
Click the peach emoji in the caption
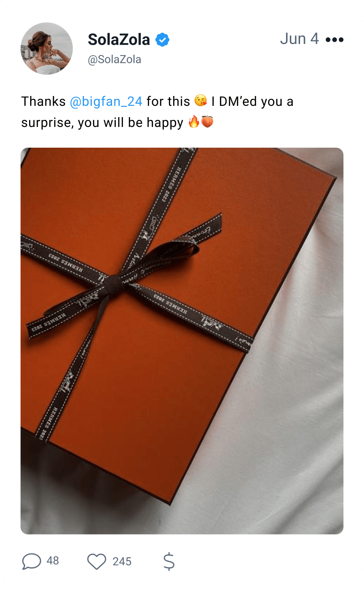click(x=207, y=122)
